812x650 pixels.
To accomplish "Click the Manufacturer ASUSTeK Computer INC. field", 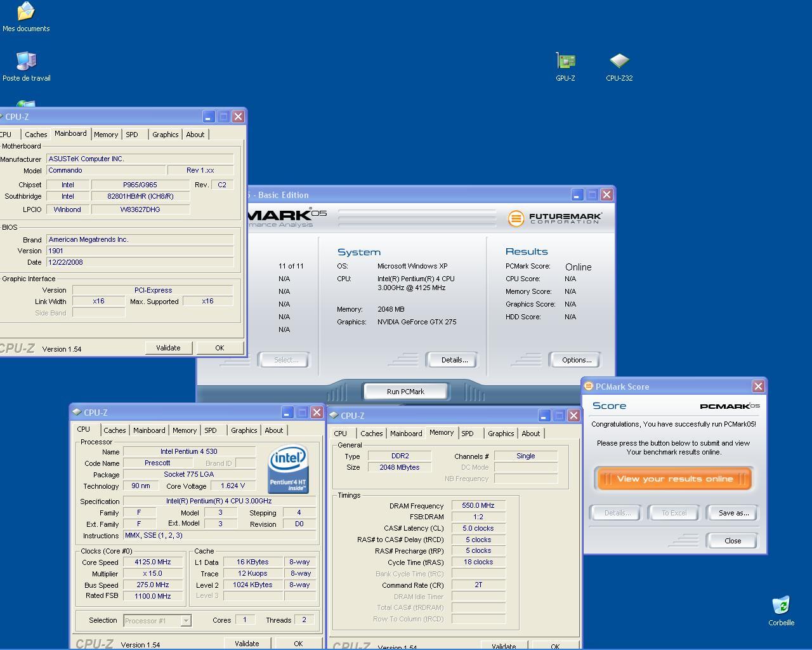I will (140, 159).
